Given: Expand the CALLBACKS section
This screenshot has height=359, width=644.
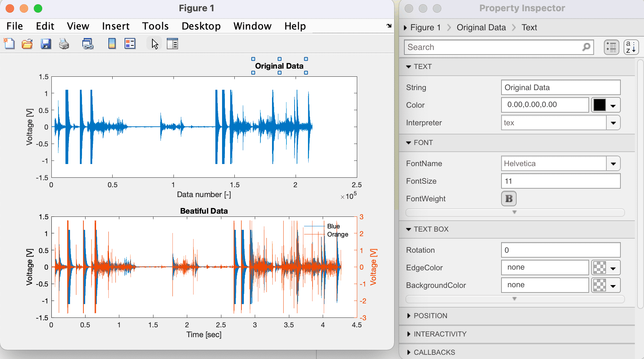Looking at the screenshot, I should (409, 352).
